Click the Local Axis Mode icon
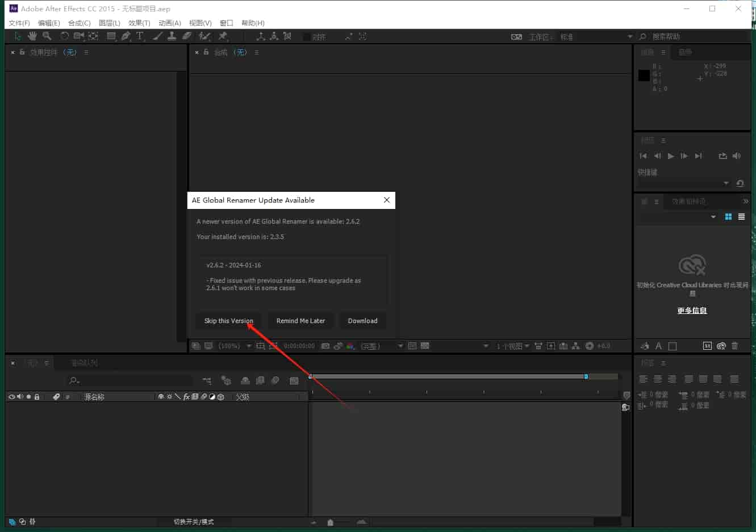This screenshot has height=532, width=756. 261,36
